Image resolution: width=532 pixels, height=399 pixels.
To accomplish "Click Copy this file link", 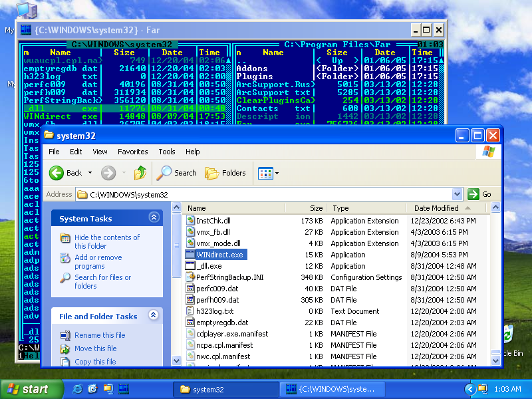I will (95, 362).
